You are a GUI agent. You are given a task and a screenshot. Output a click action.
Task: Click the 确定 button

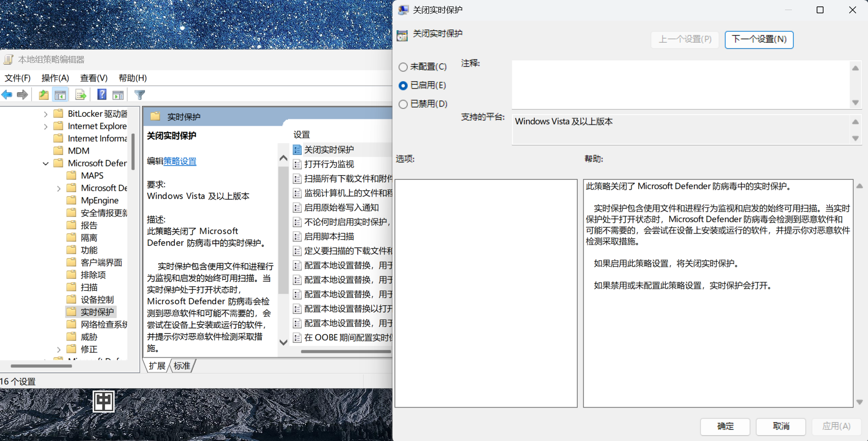(x=725, y=426)
